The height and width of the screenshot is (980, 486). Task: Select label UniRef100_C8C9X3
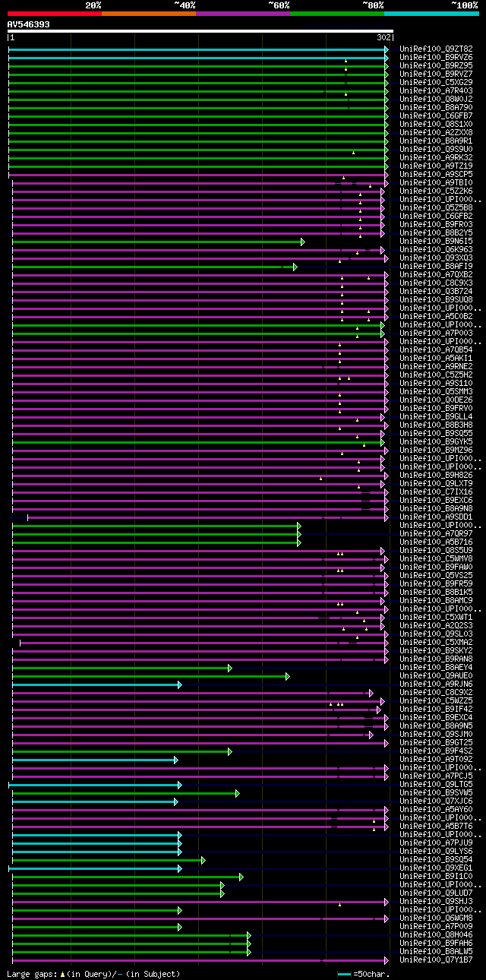click(x=436, y=283)
